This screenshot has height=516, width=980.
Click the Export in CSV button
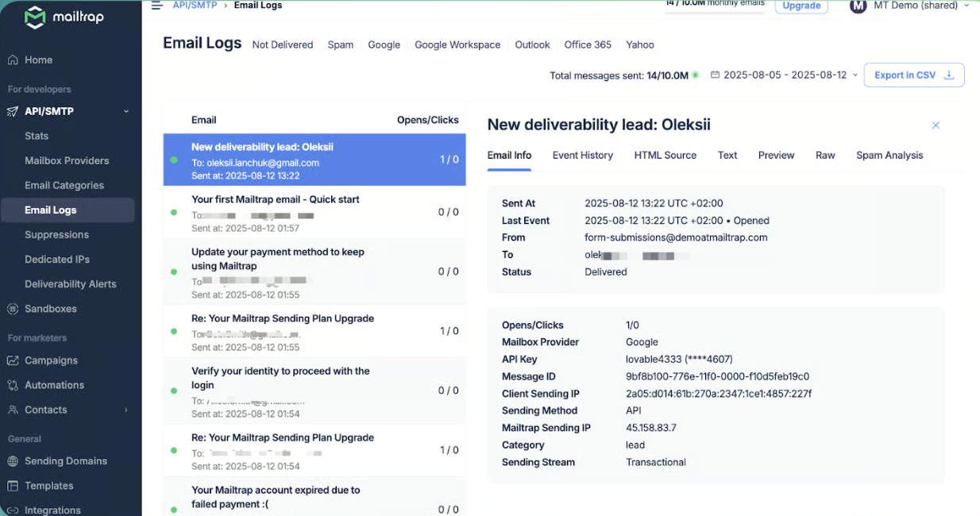(913, 75)
